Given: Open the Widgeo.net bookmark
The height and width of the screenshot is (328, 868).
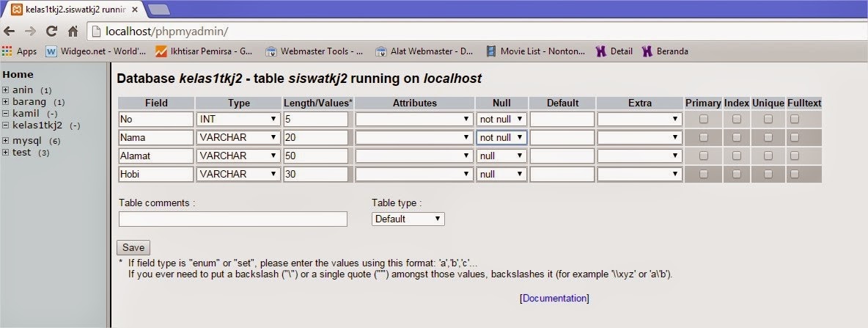Looking at the screenshot, I should pyautogui.click(x=96, y=51).
